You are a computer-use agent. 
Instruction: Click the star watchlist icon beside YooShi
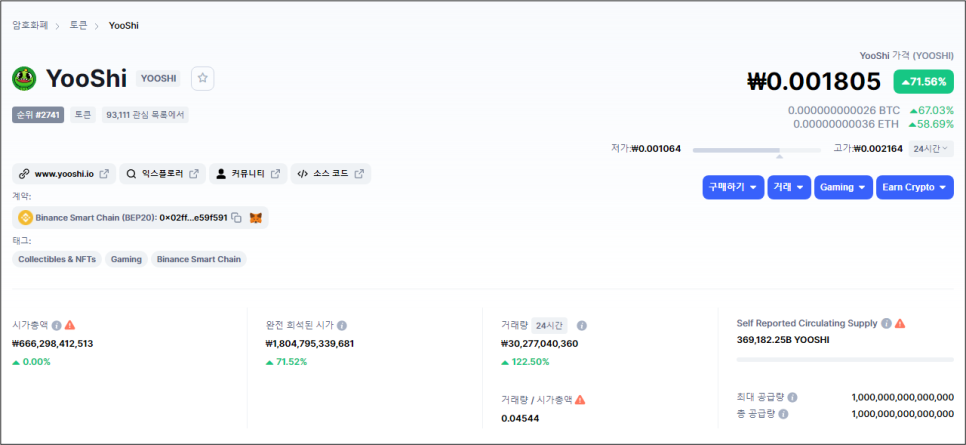[203, 77]
